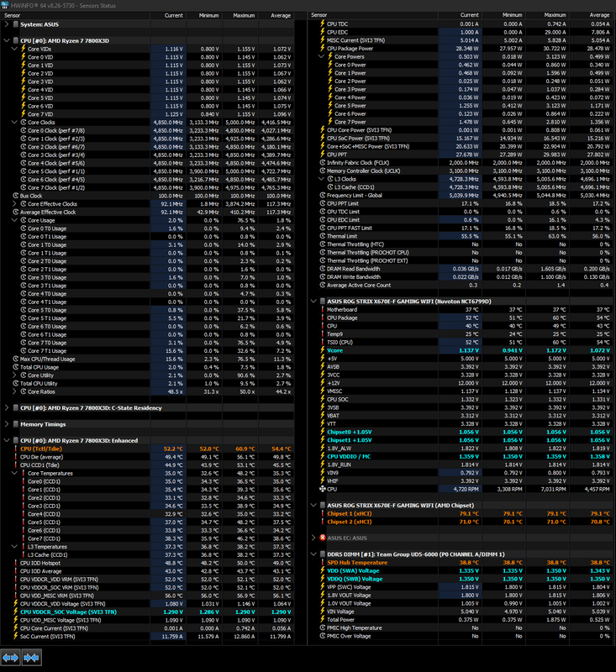The image size is (616, 672).
Task: Click the collapse panel arrows button at bottom
Action: click(31, 658)
